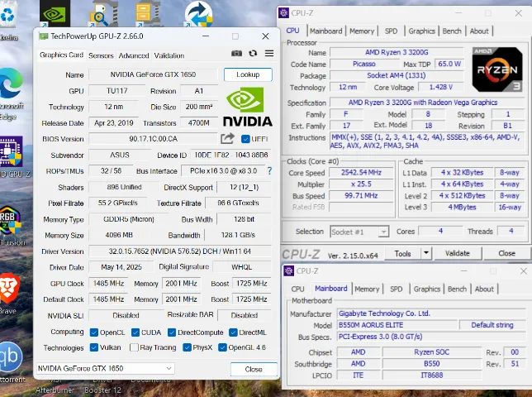Open Mainboard tab in upper CPU-Z window
Image resolution: width=532 pixels, height=397 pixels.
(325, 31)
